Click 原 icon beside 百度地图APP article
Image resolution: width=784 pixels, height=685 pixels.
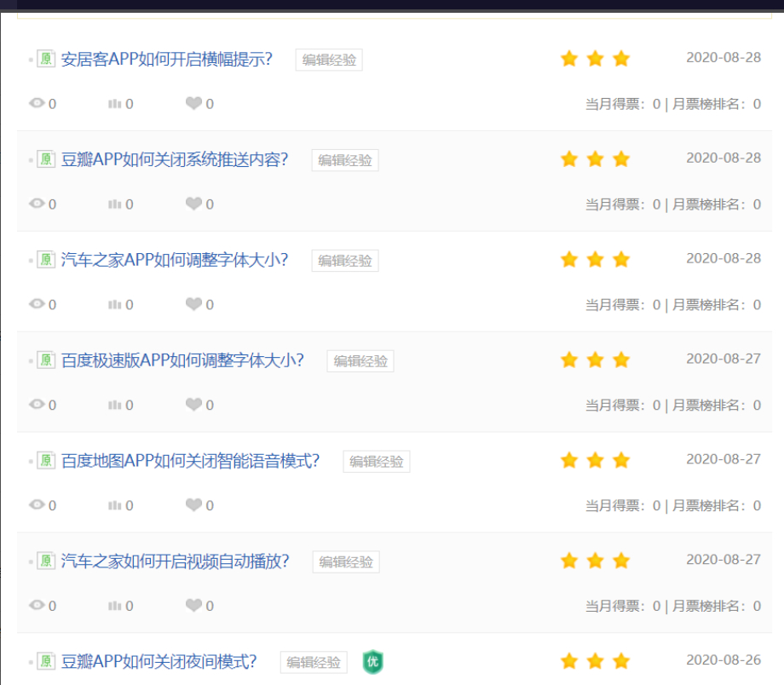[46, 461]
